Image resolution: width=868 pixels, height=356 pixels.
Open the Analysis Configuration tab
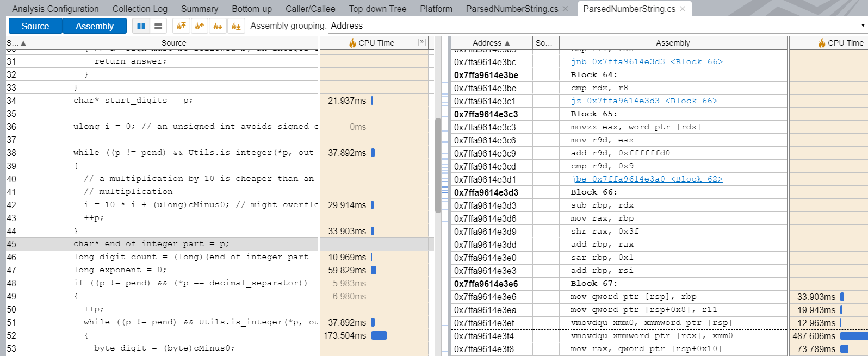[55, 9]
